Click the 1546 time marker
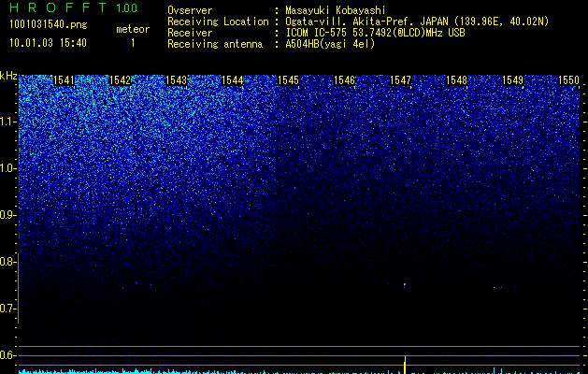This screenshot has width=588, height=374. [x=344, y=80]
